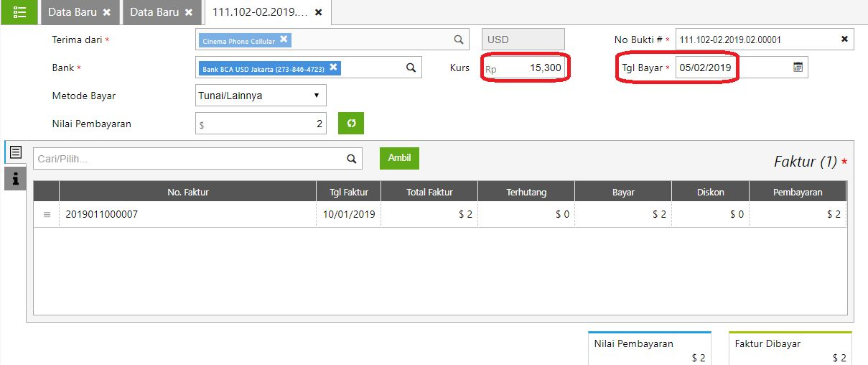
Task: Close the second Data Baru tab
Action: pyautogui.click(x=189, y=13)
